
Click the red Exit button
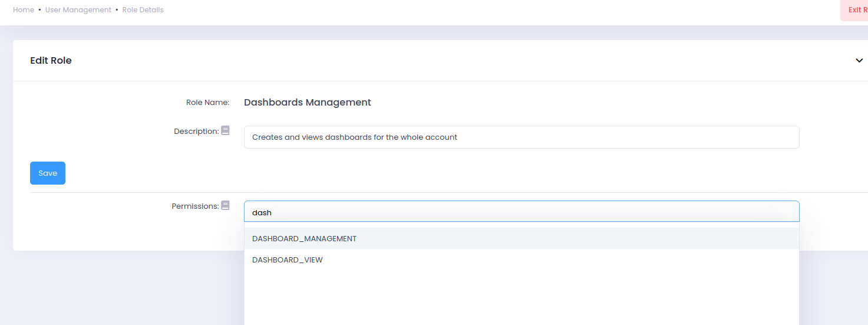coord(856,10)
